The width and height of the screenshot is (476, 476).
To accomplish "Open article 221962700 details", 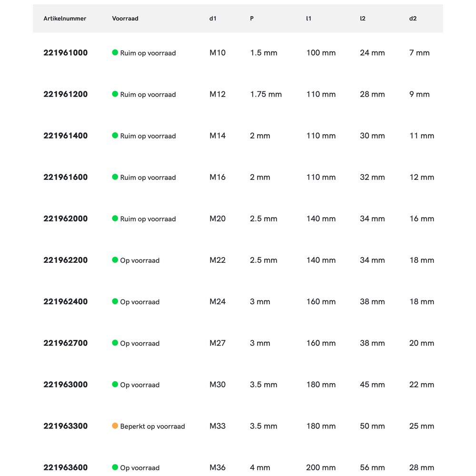I will click(66, 343).
